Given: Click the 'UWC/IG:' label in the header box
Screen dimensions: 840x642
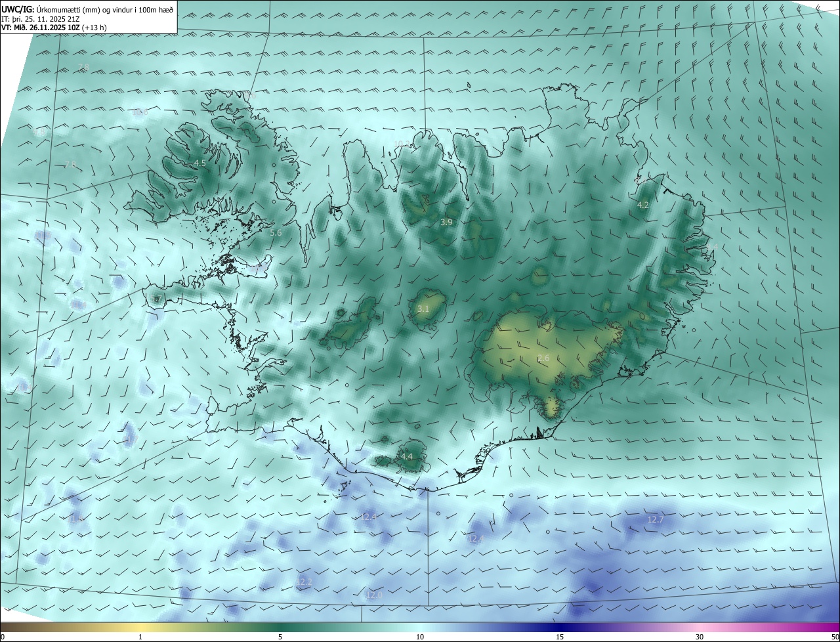Looking at the screenshot, I should pyautogui.click(x=18, y=9).
